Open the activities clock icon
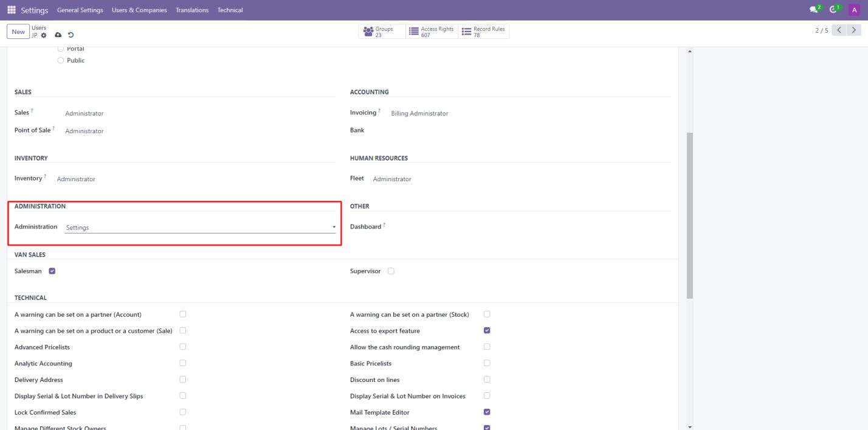868x430 pixels. [833, 10]
